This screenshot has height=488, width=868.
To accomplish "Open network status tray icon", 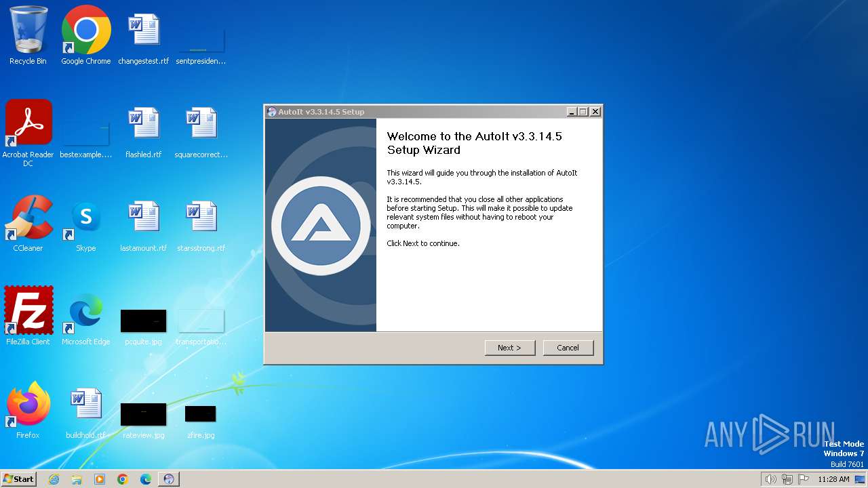I will coord(787,479).
